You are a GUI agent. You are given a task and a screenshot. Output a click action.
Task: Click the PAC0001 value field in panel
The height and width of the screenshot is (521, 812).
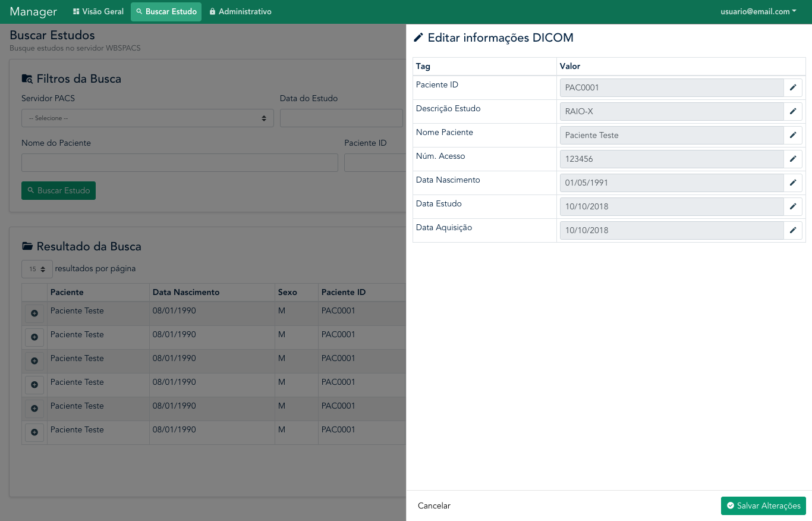pyautogui.click(x=672, y=87)
